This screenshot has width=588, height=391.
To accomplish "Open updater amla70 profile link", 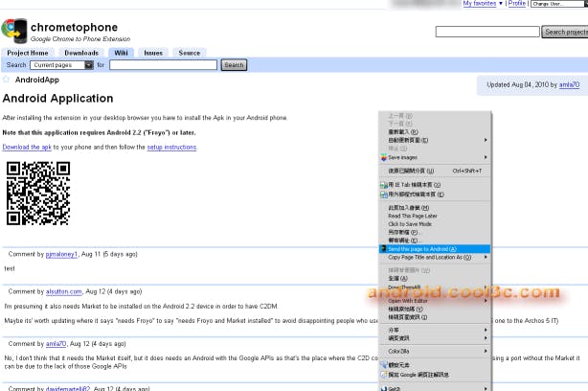I will tap(569, 84).
